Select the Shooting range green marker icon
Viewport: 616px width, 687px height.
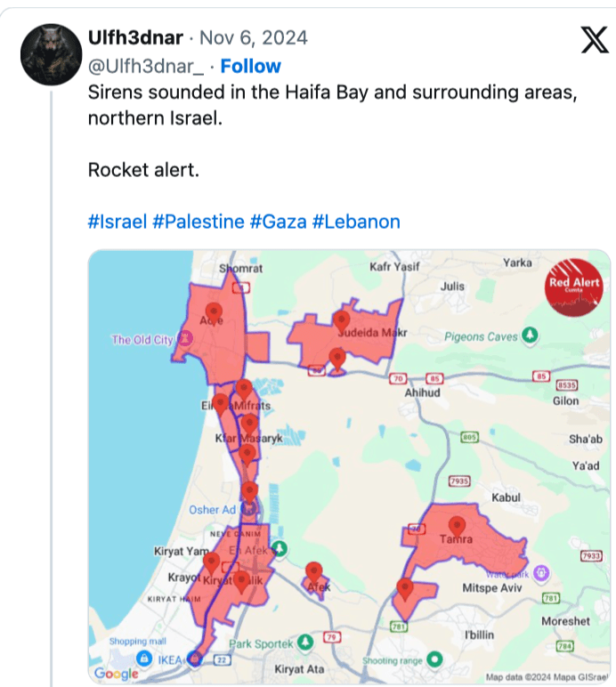(434, 659)
